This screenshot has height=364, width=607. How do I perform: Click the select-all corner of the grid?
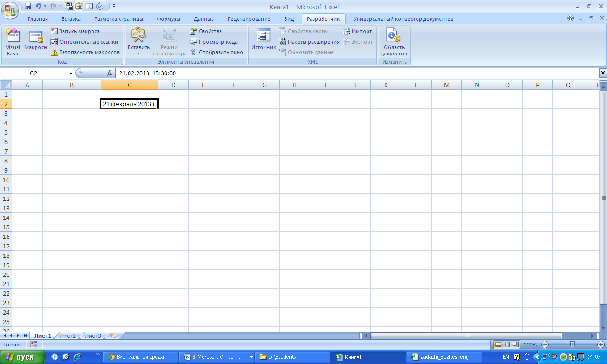(x=6, y=85)
